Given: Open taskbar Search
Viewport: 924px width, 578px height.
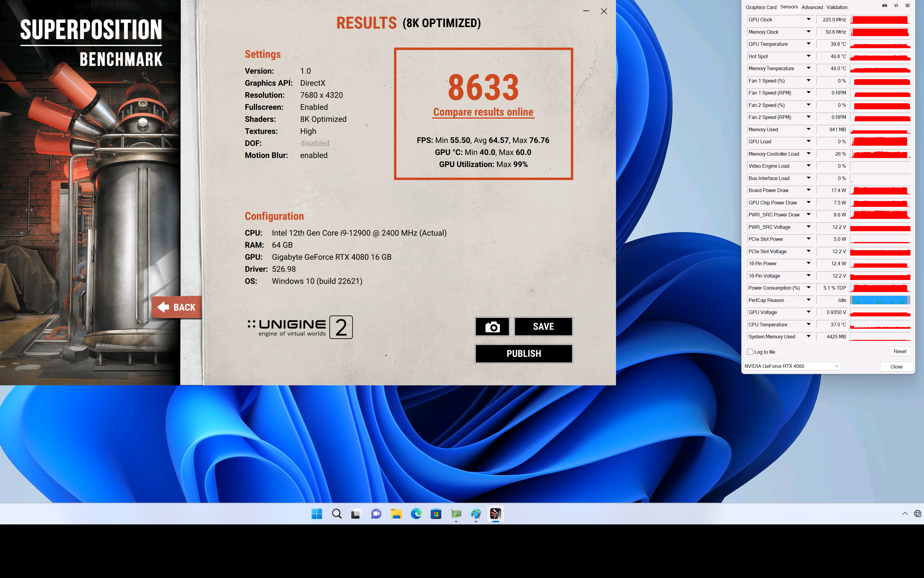Looking at the screenshot, I should [x=336, y=514].
